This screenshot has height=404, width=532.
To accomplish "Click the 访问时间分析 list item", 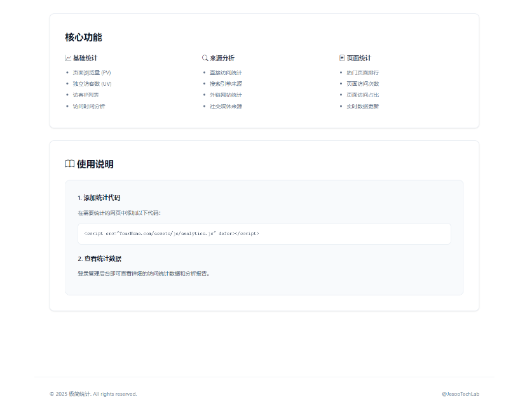I will pos(89,106).
